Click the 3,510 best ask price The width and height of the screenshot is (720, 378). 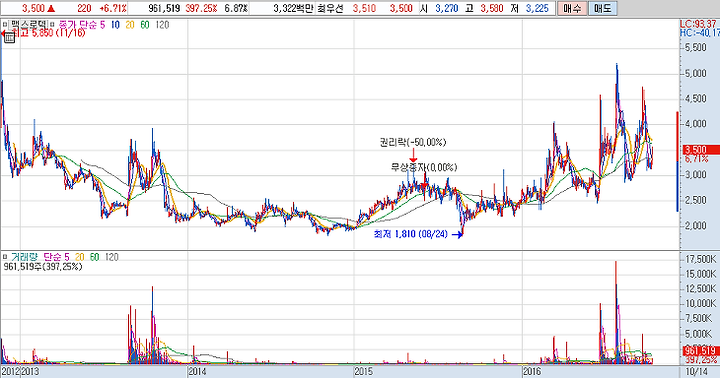pyautogui.click(x=365, y=8)
